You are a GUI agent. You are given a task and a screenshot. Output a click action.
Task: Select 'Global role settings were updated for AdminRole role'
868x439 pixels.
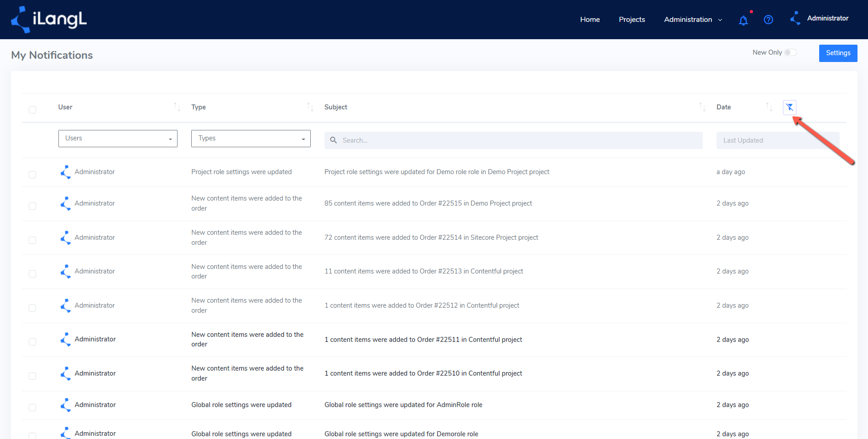pos(403,405)
